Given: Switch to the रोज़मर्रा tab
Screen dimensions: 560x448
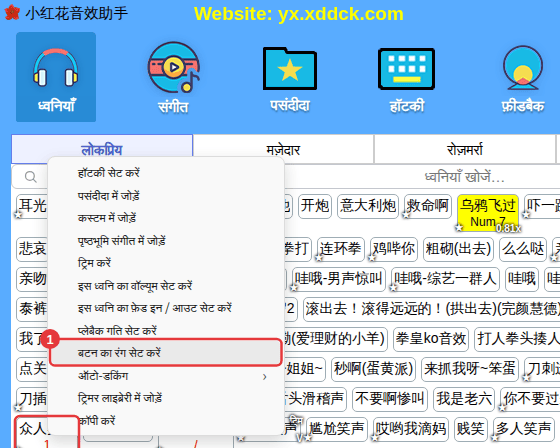Looking at the screenshot, I should click(465, 149).
